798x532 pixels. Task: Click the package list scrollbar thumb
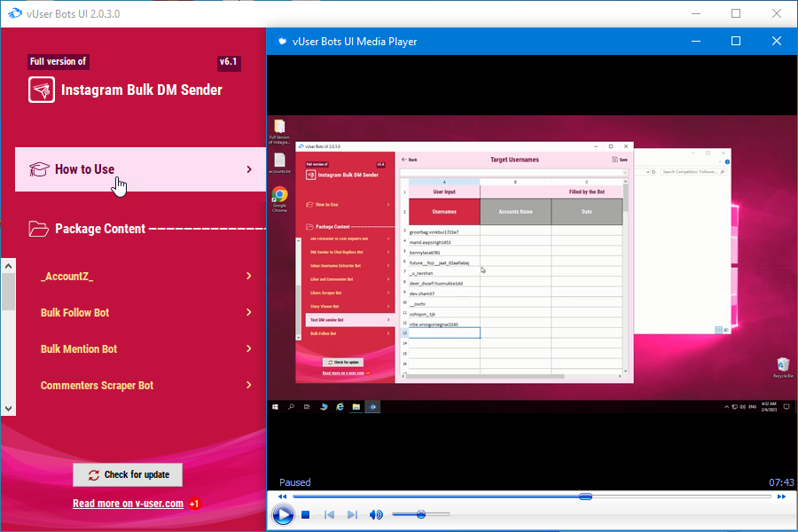(8, 292)
